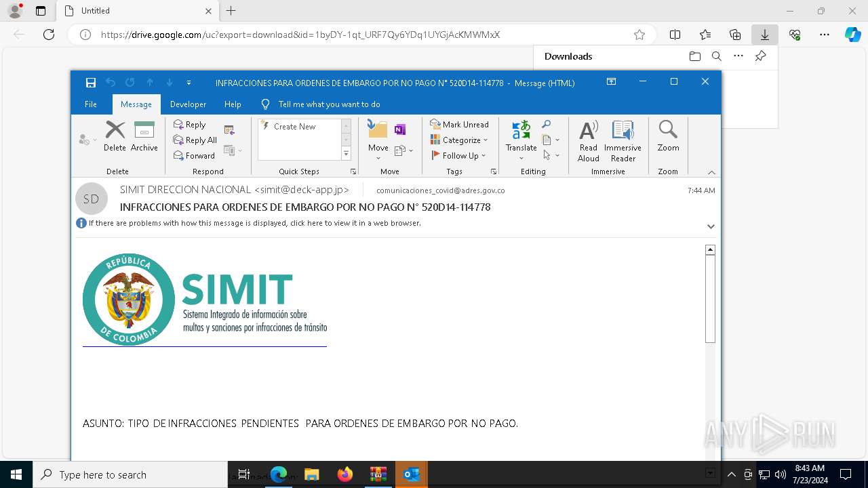Click the SD sender avatar
Screen dimensions: 868x488
pos(91,199)
